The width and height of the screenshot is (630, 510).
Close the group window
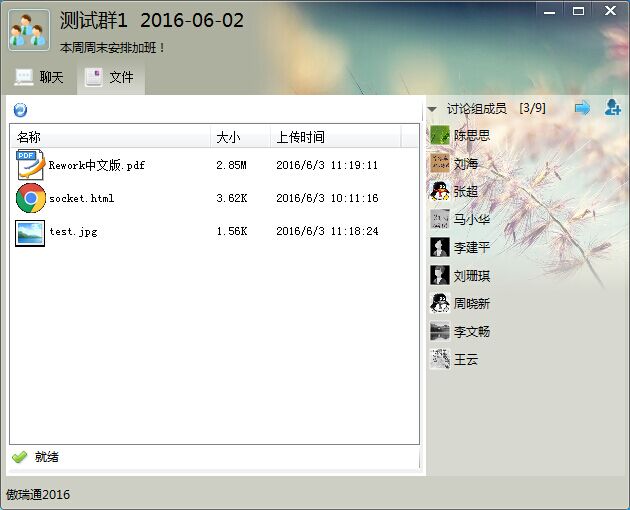[611, 11]
